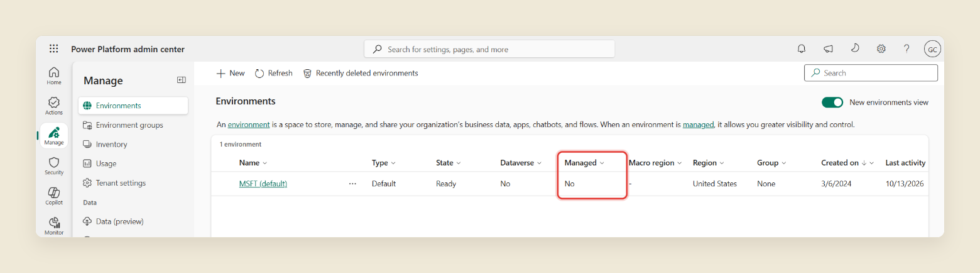Open more actions ellipsis for MSFT (default)
Screen dimensions: 980x273
tap(352, 184)
